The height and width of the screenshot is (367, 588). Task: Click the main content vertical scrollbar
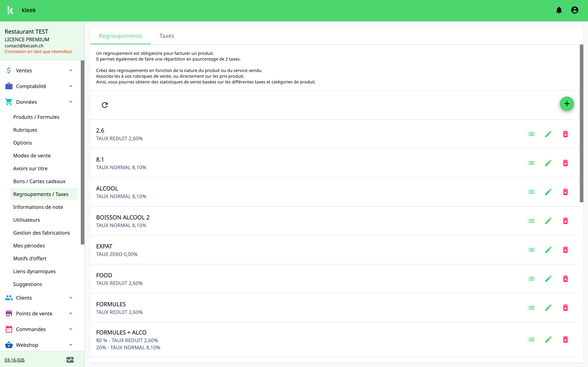(581, 123)
